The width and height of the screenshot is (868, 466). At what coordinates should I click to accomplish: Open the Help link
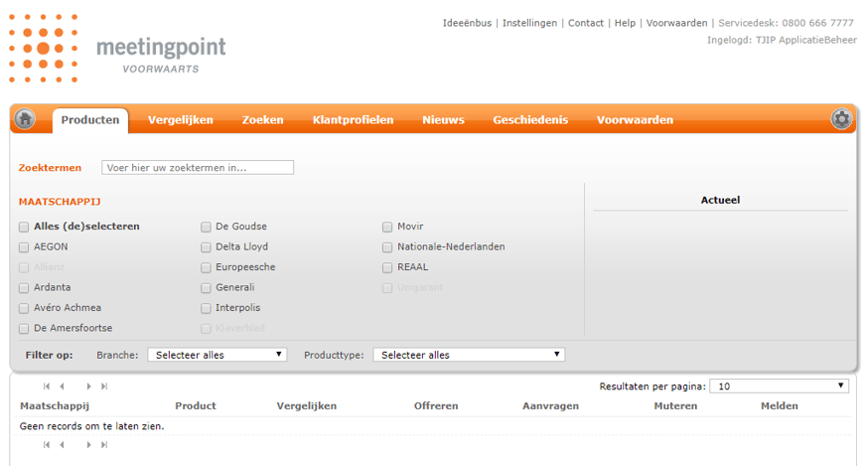pyautogui.click(x=625, y=23)
